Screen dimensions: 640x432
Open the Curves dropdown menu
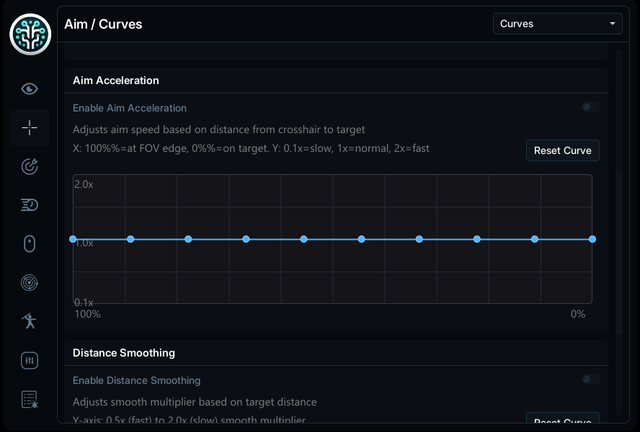click(x=558, y=24)
